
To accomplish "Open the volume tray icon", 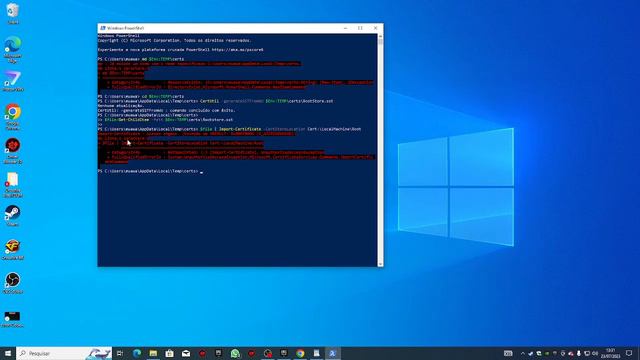I will pos(595,353).
